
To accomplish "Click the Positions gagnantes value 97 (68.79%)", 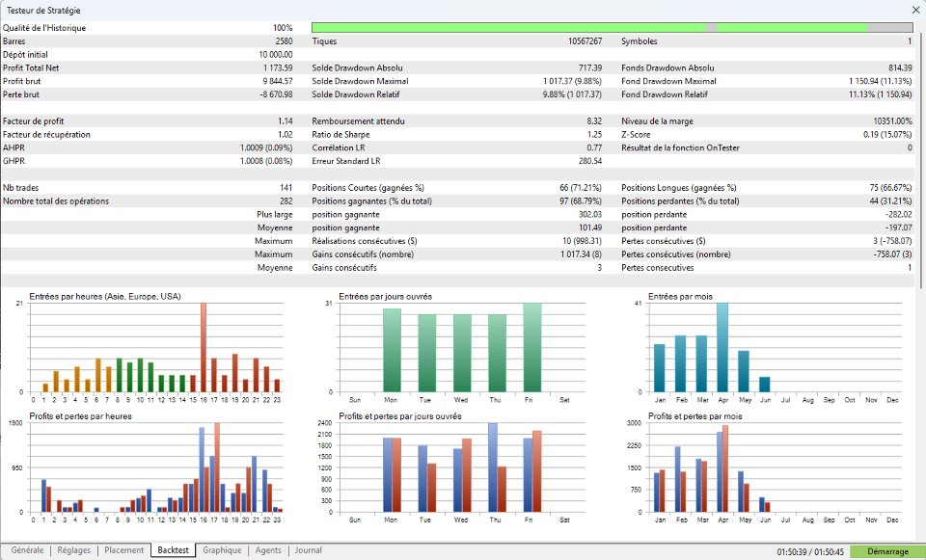I will coord(581,201).
